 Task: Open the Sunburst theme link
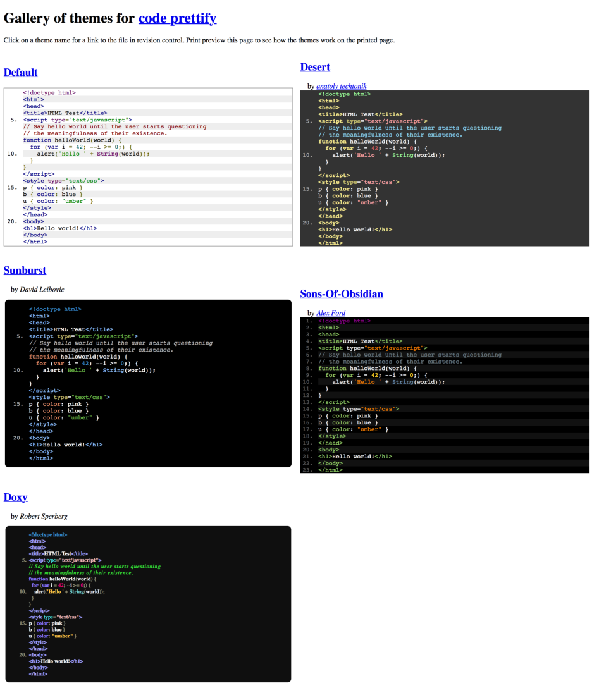coord(25,271)
